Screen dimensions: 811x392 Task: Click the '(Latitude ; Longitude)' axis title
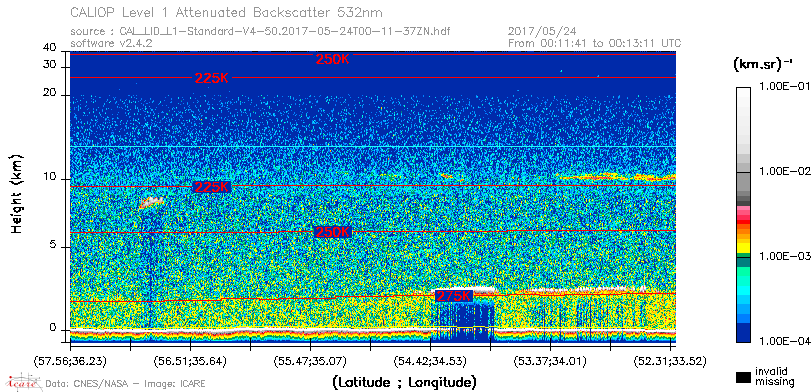(404, 383)
